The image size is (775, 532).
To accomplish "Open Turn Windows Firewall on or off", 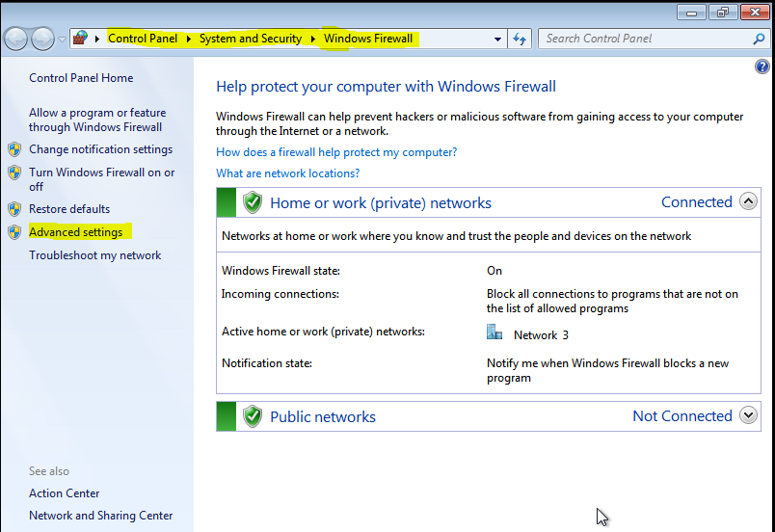I will [102, 180].
